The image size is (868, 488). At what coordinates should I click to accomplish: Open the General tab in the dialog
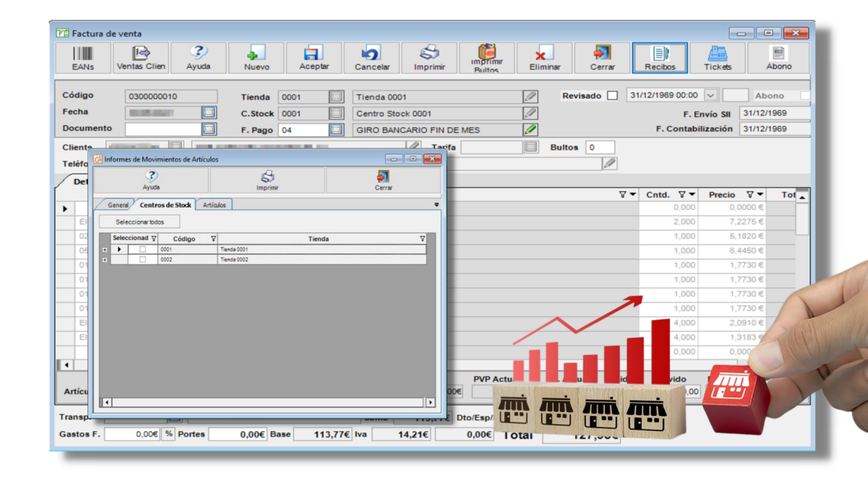point(119,204)
